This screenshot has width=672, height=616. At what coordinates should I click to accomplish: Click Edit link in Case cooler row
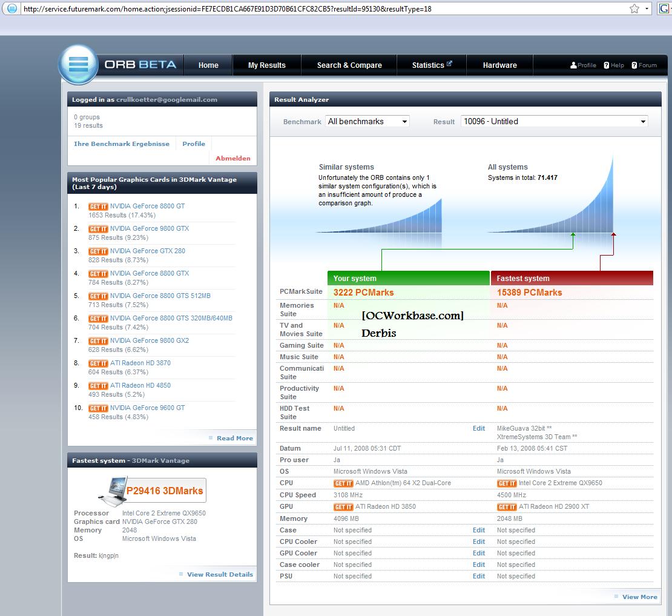tap(479, 565)
